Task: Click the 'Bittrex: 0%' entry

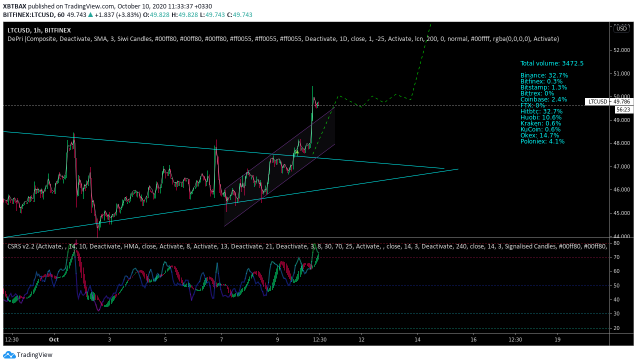Action: pyautogui.click(x=537, y=93)
